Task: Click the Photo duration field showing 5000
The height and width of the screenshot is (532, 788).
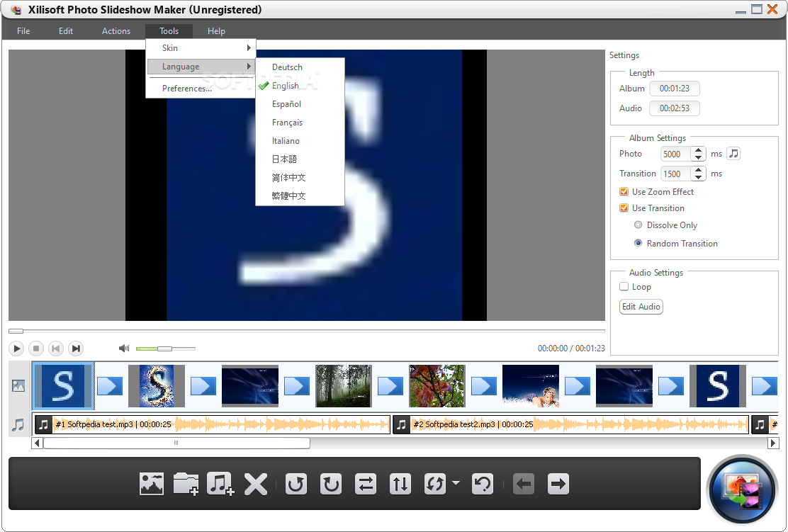Action: pos(676,154)
